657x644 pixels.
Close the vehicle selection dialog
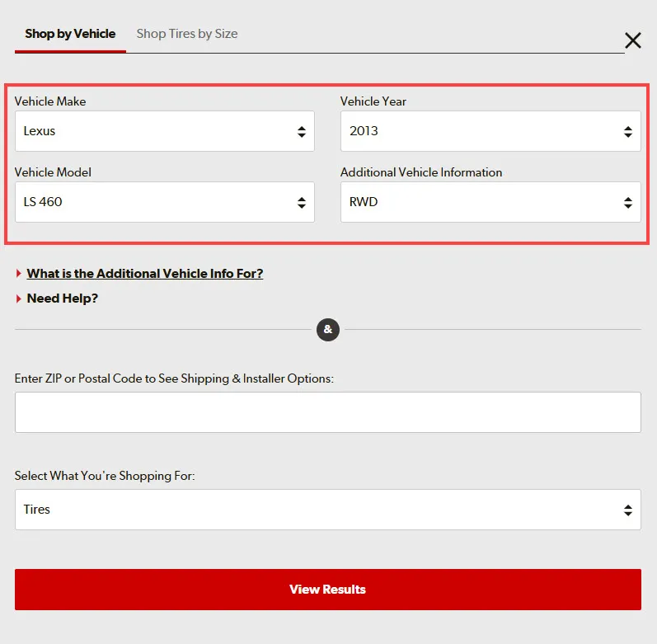633,40
